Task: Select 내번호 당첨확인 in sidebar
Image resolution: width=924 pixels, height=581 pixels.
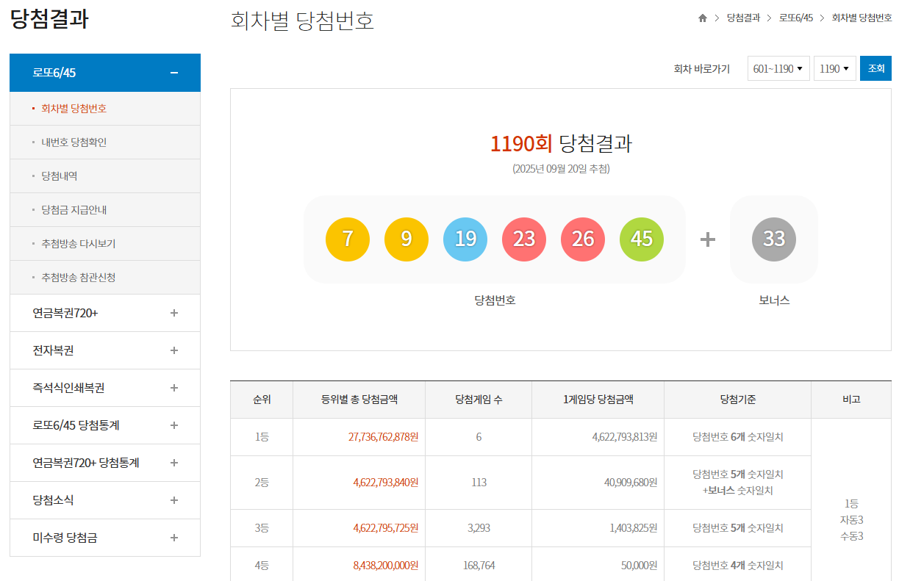Action: click(74, 142)
